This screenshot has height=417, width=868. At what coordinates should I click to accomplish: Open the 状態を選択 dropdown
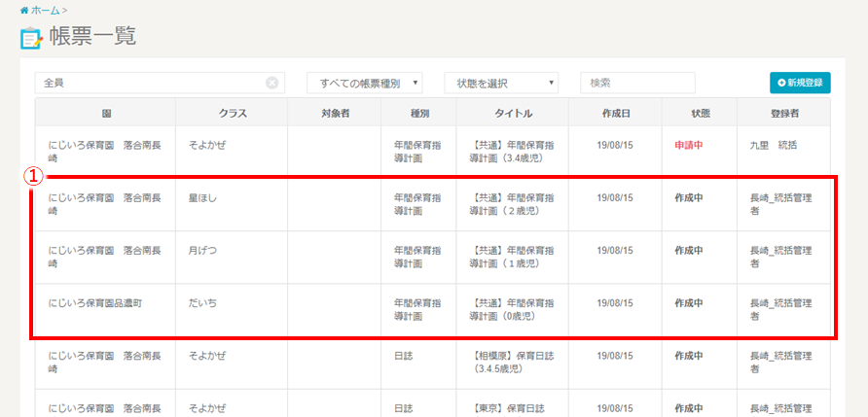pos(501,84)
